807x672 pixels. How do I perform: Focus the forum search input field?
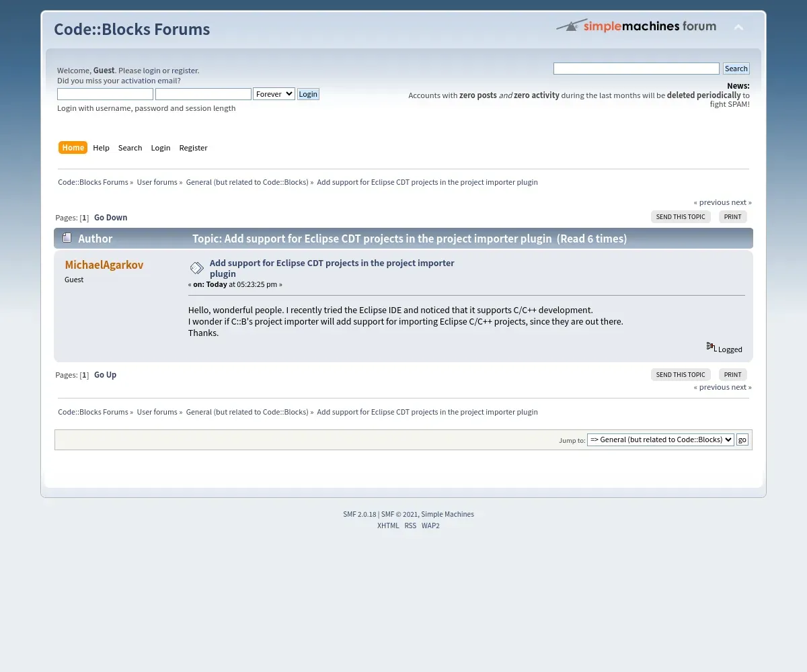tap(636, 69)
